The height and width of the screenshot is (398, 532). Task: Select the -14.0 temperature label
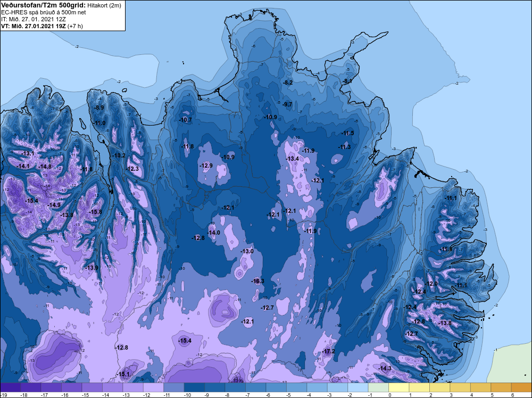[214, 233]
